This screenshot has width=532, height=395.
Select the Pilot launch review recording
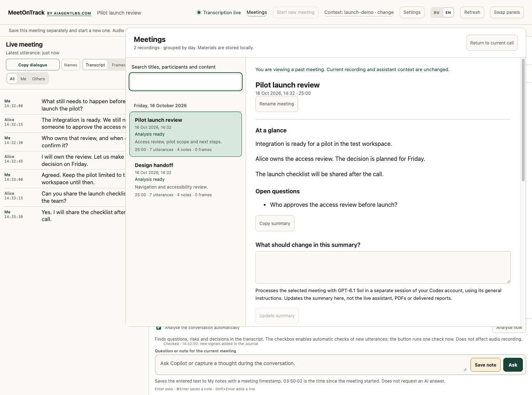pos(186,134)
